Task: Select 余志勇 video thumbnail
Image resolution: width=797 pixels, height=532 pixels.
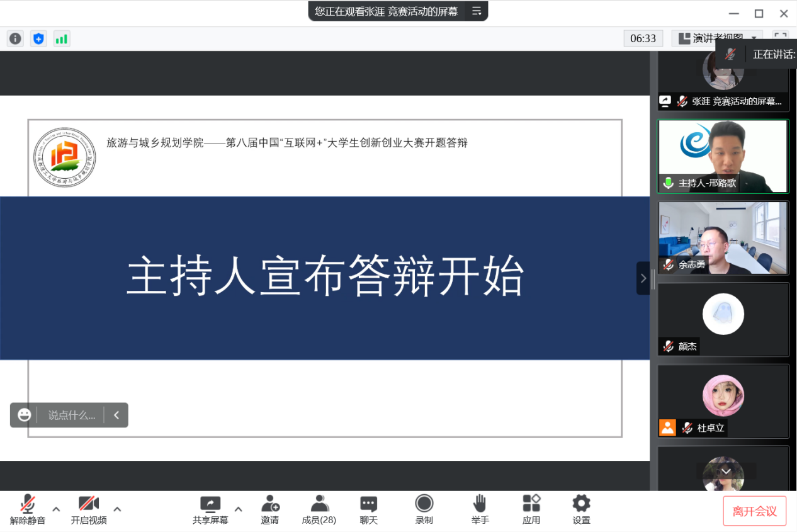Action: click(723, 238)
